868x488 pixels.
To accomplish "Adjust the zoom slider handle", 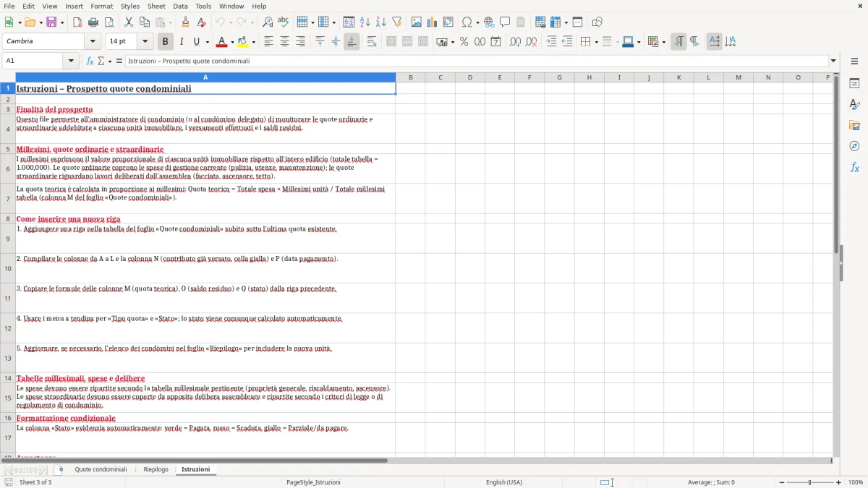I will [810, 482].
